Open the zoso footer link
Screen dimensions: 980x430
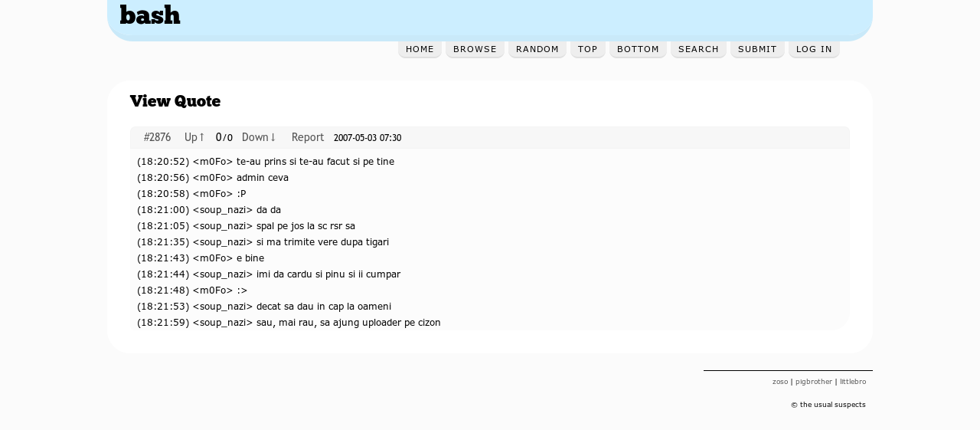point(780,382)
